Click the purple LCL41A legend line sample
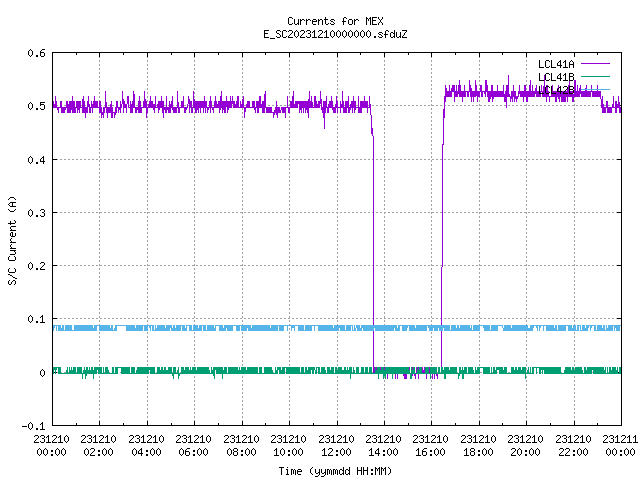Screen dimensions: 640x480 (595, 64)
